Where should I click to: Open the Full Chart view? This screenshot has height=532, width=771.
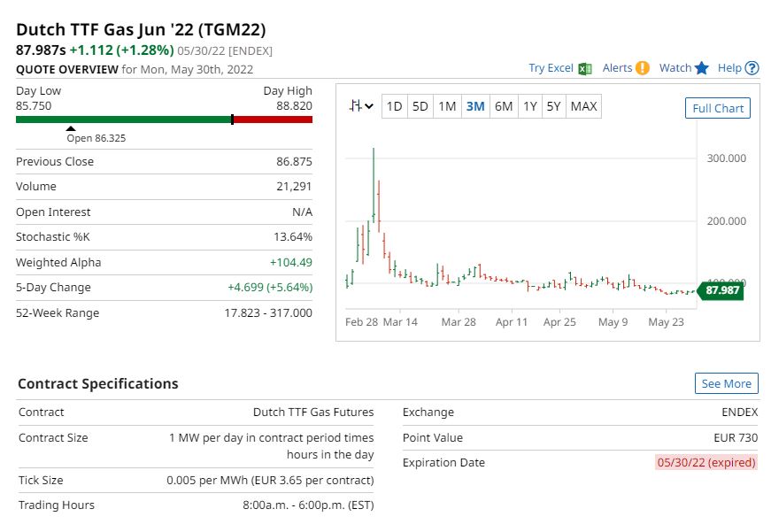(x=718, y=108)
